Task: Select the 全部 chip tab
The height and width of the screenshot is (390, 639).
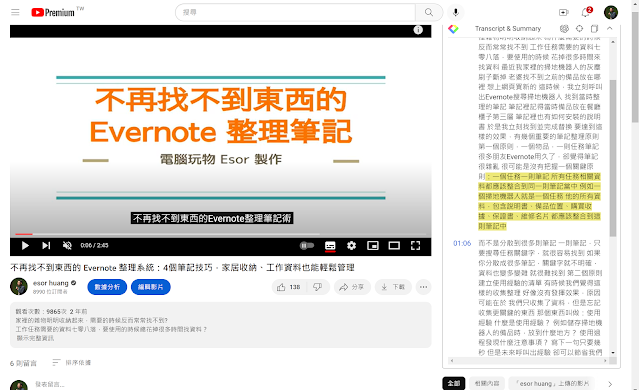Action: point(454,383)
